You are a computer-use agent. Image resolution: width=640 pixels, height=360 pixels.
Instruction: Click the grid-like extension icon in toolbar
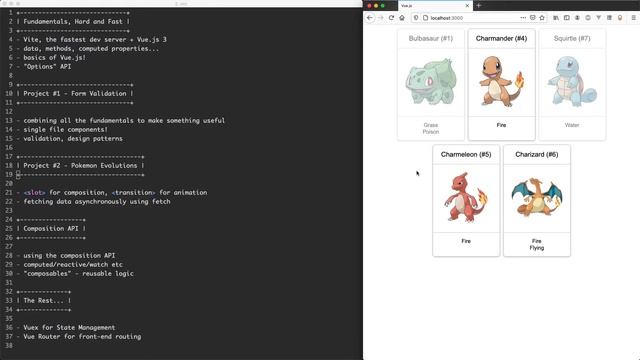(609, 18)
